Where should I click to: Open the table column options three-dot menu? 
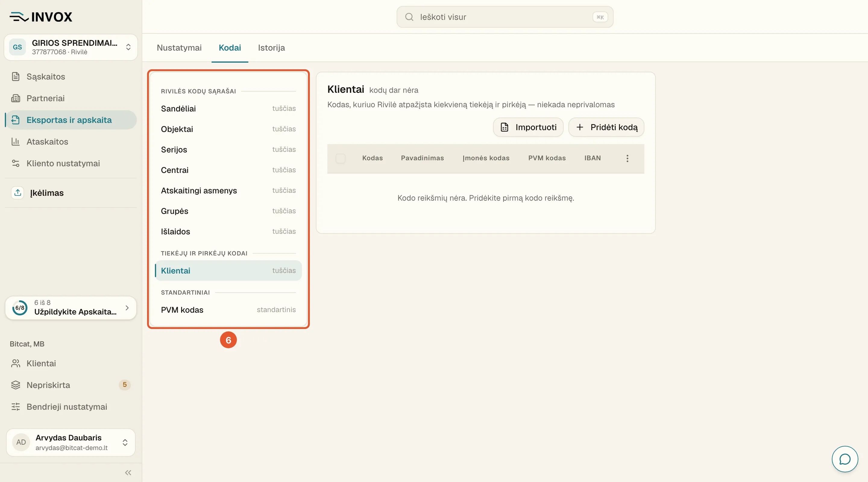[x=627, y=158]
